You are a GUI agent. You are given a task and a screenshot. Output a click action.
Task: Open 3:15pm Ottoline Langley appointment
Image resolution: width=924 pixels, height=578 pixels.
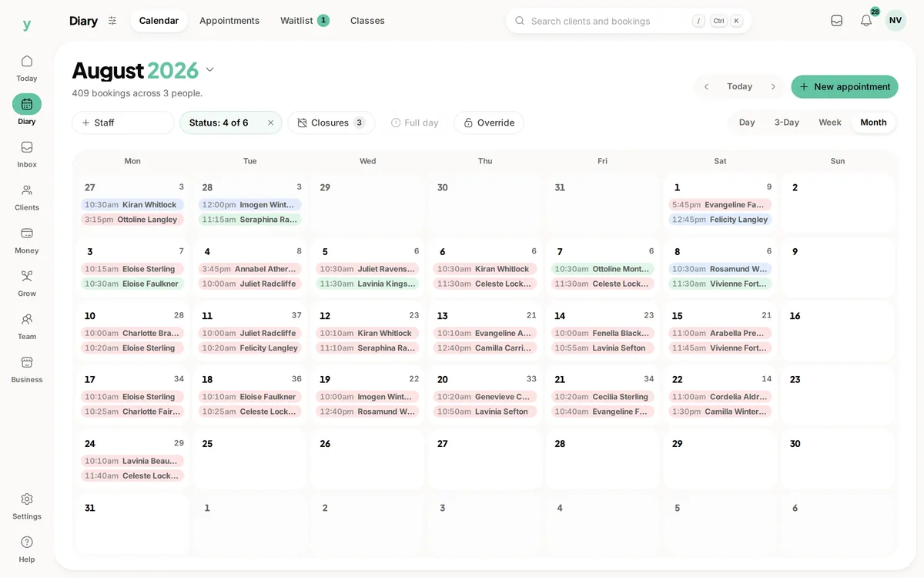point(132,220)
